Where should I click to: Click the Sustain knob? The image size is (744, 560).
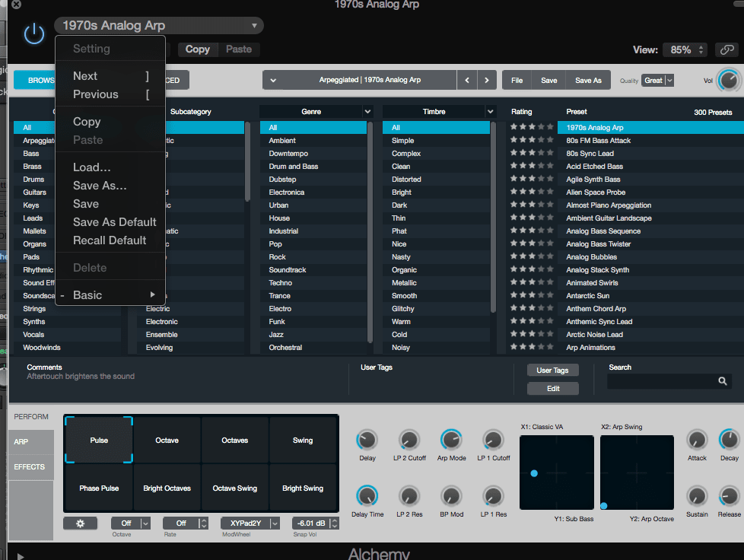click(697, 496)
